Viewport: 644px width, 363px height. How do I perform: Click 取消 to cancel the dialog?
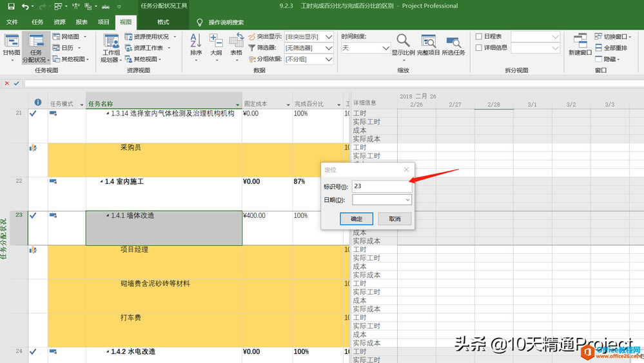(395, 219)
